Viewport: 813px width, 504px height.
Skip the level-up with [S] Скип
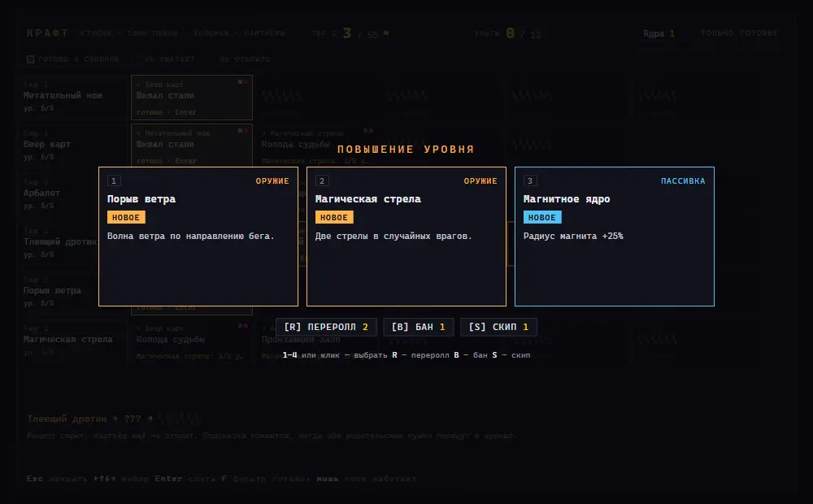coord(498,327)
